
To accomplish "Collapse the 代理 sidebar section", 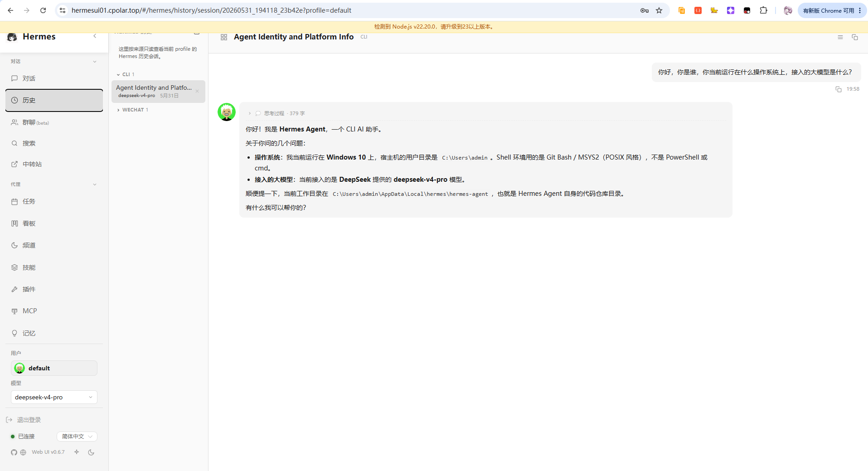I will coord(95,185).
